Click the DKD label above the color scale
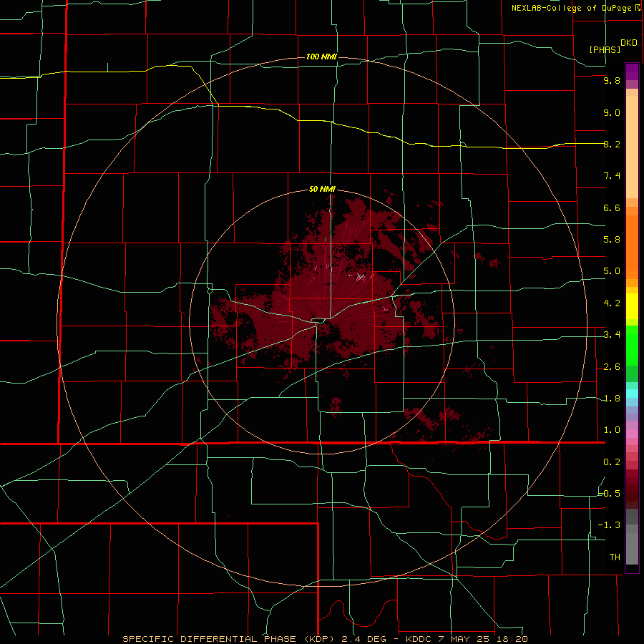The image size is (644, 644). tap(629, 43)
